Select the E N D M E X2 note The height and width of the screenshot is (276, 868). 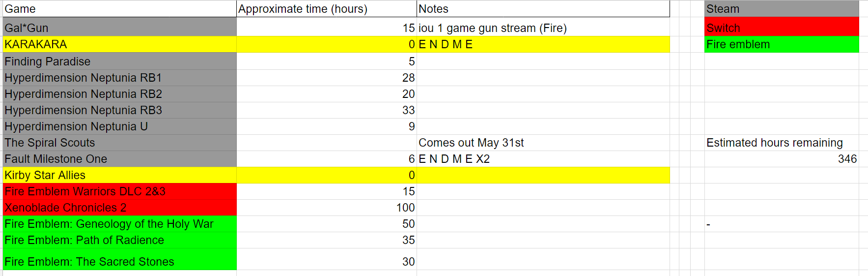click(x=454, y=159)
